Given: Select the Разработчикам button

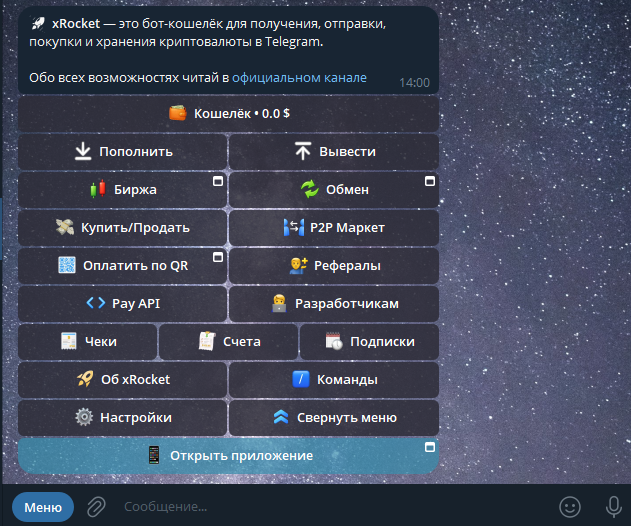Looking at the screenshot, I should (x=334, y=303).
